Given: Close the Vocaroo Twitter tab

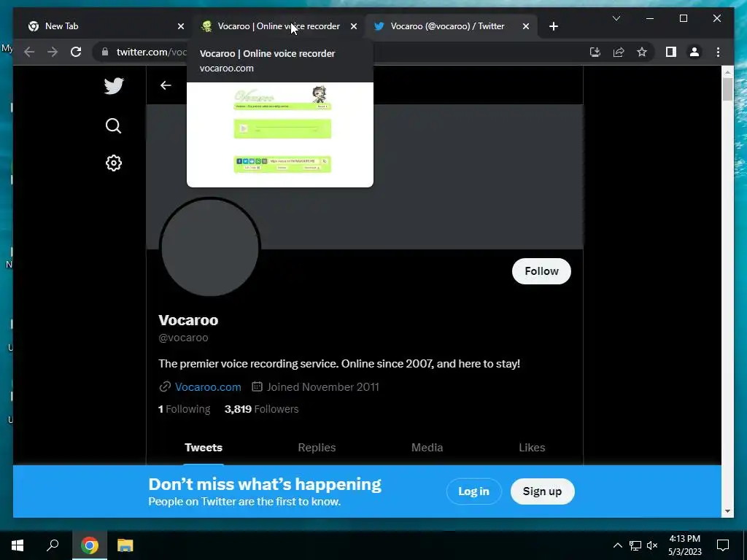Looking at the screenshot, I should [525, 26].
